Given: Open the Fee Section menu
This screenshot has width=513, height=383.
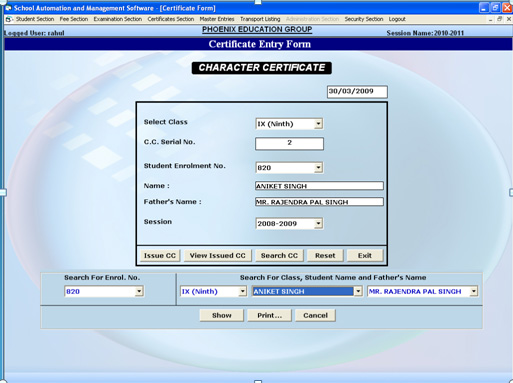Looking at the screenshot, I should (x=74, y=19).
